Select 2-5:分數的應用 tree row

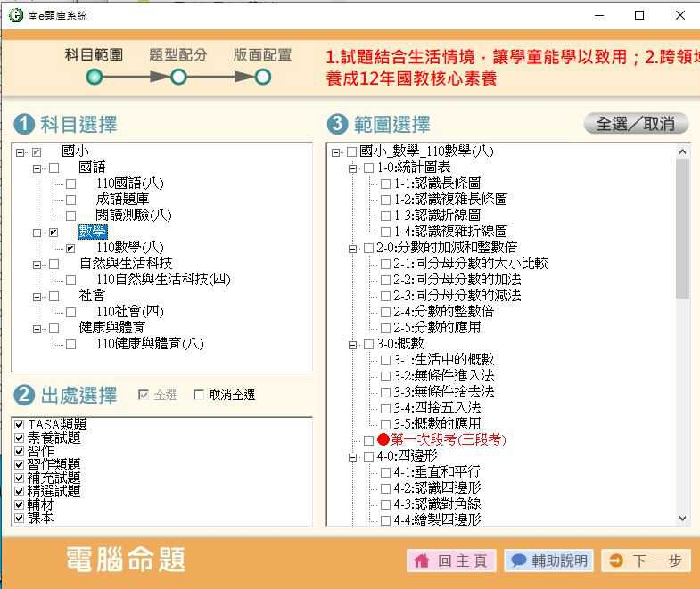(x=437, y=328)
